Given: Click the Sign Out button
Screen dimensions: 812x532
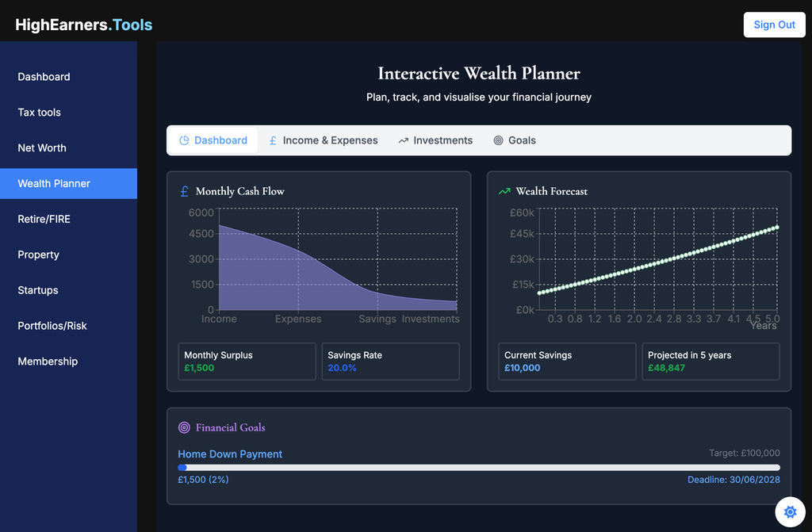Looking at the screenshot, I should click(774, 25).
